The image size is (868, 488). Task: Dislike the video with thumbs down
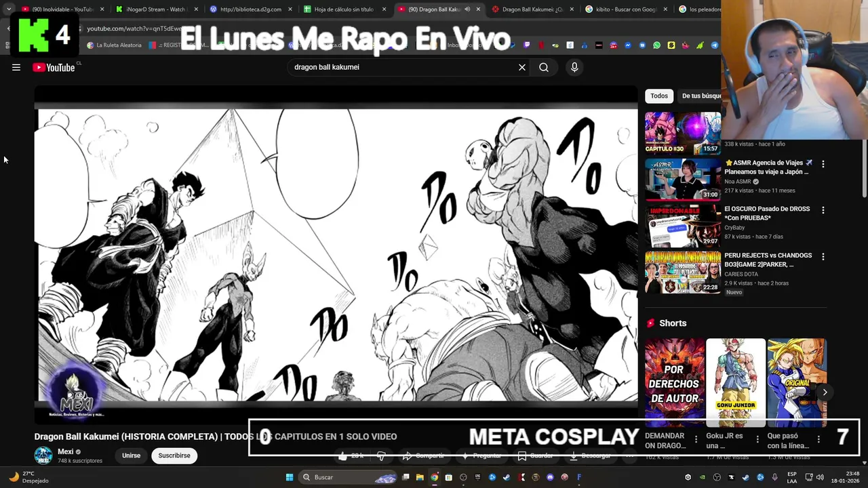(381, 456)
